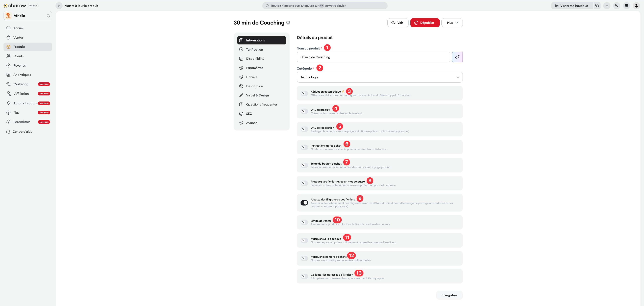This screenshot has height=306, width=644.
Task: Click the back arrow in top bar
Action: (x=59, y=6)
